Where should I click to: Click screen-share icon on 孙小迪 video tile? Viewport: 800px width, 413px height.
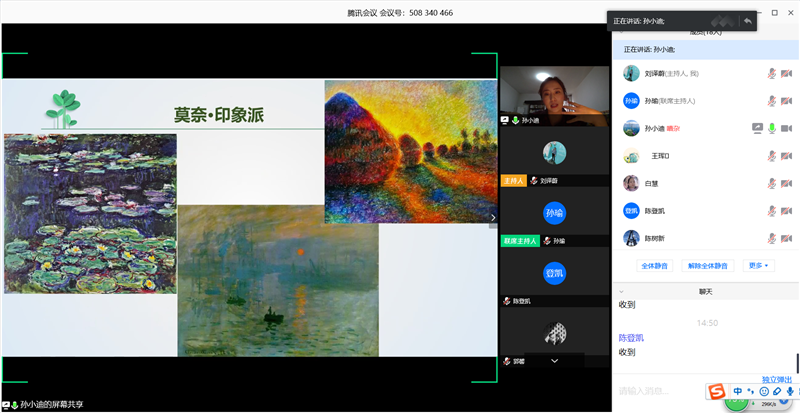click(505, 120)
